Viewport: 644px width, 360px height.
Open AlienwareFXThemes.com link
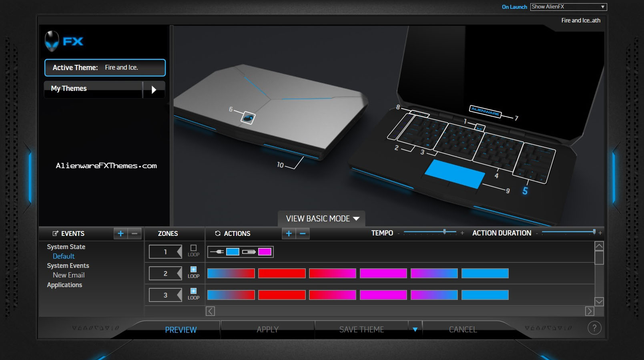tap(106, 166)
